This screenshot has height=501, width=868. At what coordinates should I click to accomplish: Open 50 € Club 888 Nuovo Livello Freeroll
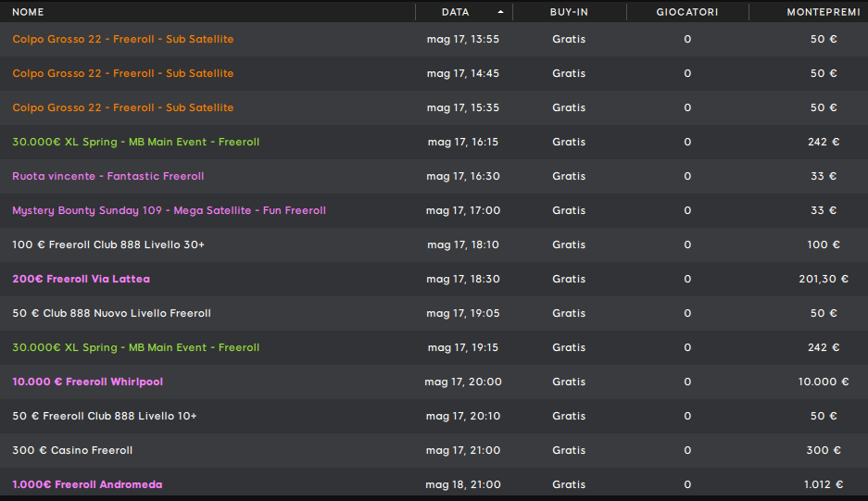point(434,314)
